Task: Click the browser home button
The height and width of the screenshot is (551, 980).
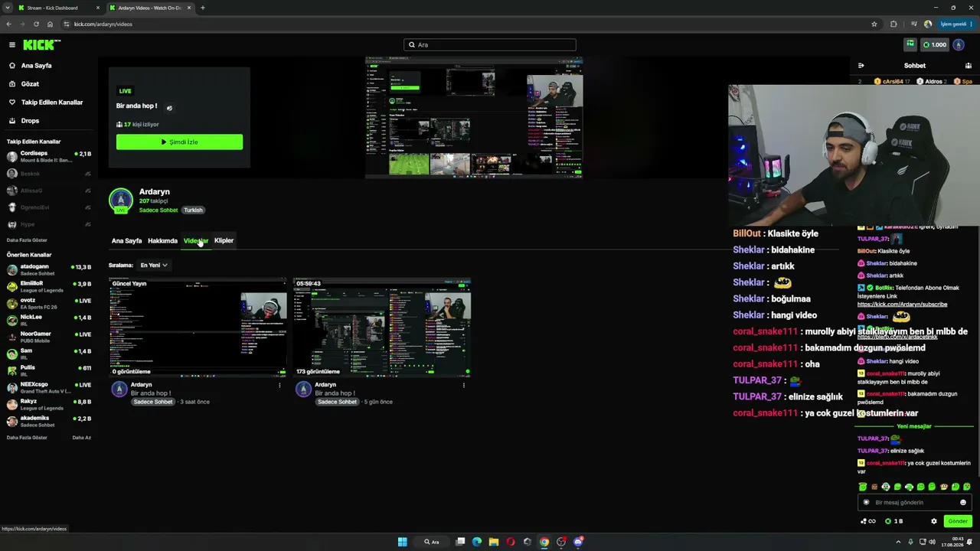Action: point(50,24)
